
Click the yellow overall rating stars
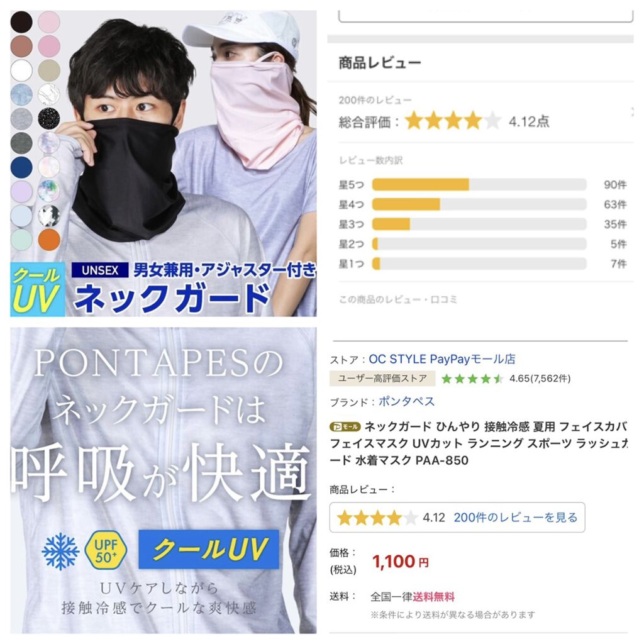[453, 121]
